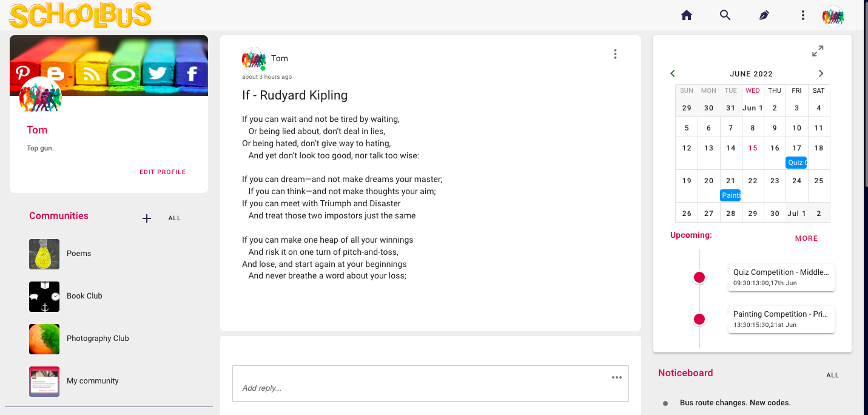This screenshot has height=415, width=868.
Task: Advance to the next calendar month
Action: (x=821, y=74)
